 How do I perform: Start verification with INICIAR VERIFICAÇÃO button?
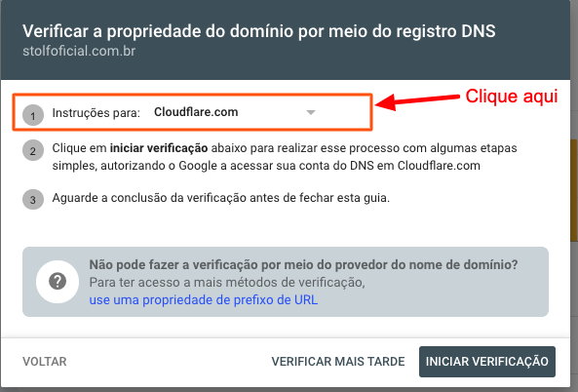pyautogui.click(x=487, y=362)
